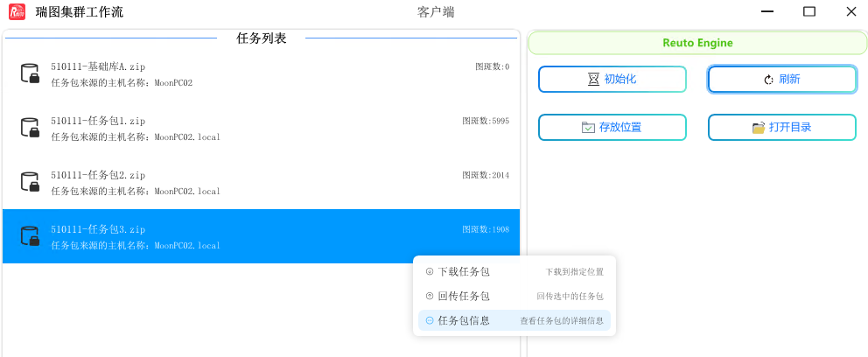
Task: Select the 510111-基础库A.zip list row
Action: (262, 74)
